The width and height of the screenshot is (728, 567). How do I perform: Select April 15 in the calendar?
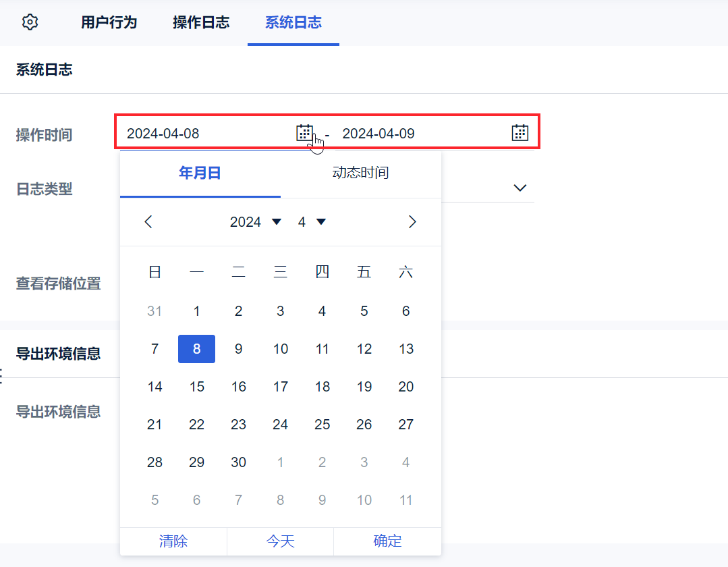pyautogui.click(x=196, y=387)
